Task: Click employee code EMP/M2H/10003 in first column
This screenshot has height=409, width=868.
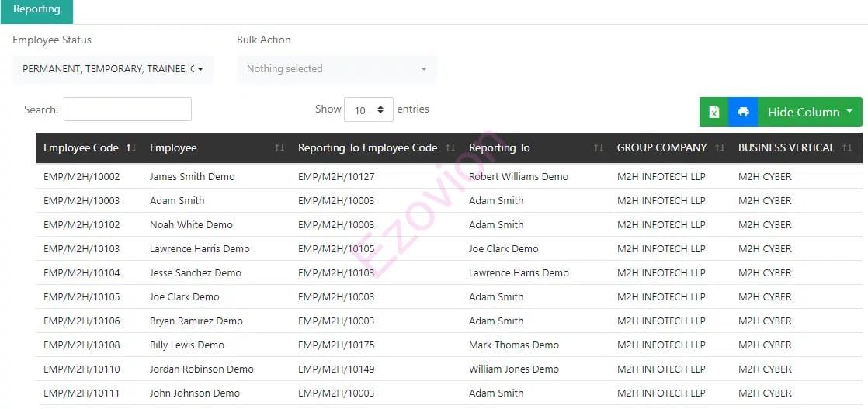Action: (x=82, y=200)
